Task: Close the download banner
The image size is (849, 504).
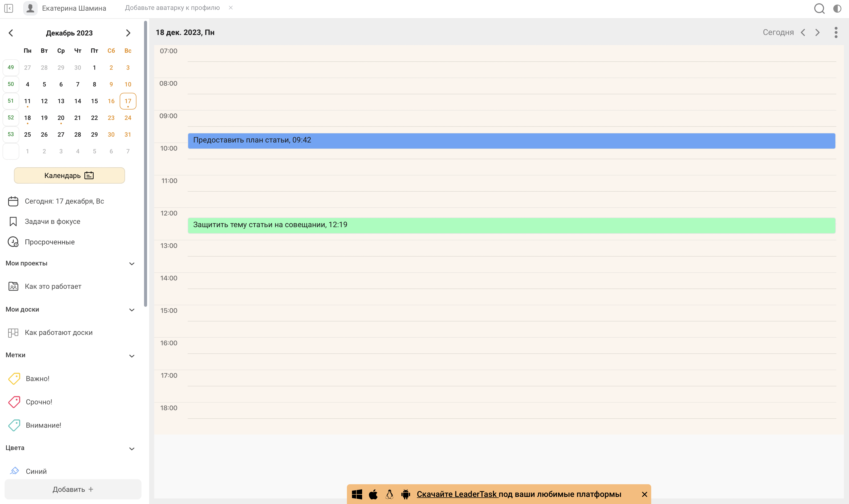Action: click(x=645, y=494)
